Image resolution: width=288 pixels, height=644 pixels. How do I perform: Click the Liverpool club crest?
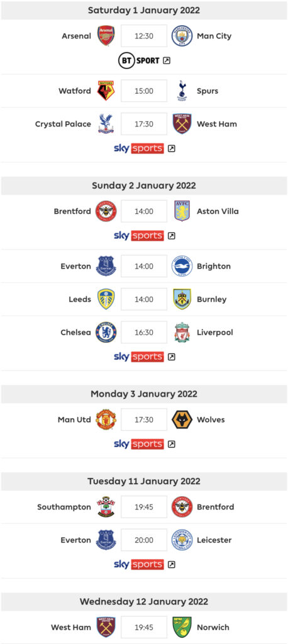(x=182, y=332)
